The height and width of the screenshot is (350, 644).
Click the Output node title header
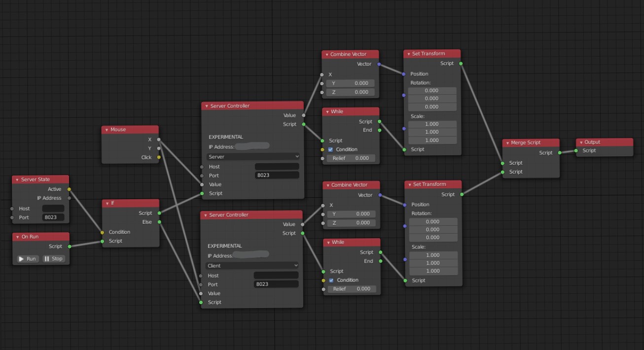pyautogui.click(x=605, y=142)
